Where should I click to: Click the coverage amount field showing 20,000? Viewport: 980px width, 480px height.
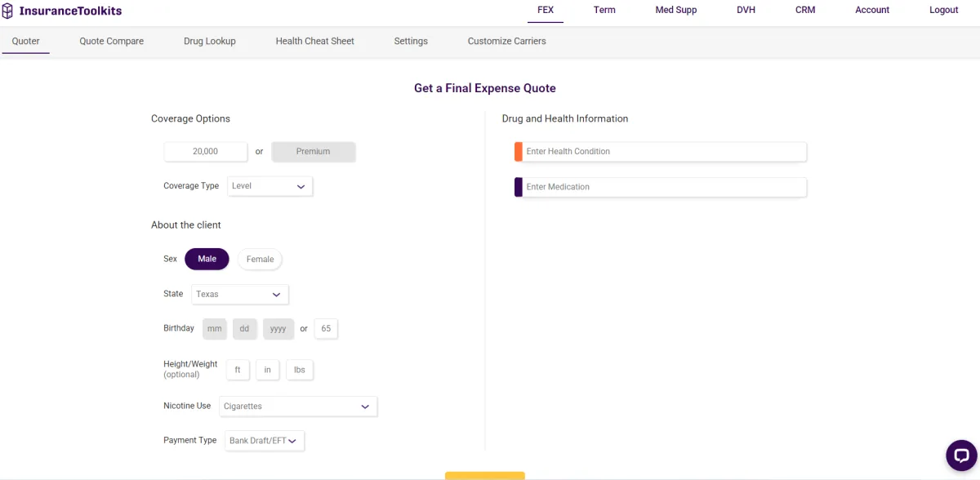pos(205,152)
